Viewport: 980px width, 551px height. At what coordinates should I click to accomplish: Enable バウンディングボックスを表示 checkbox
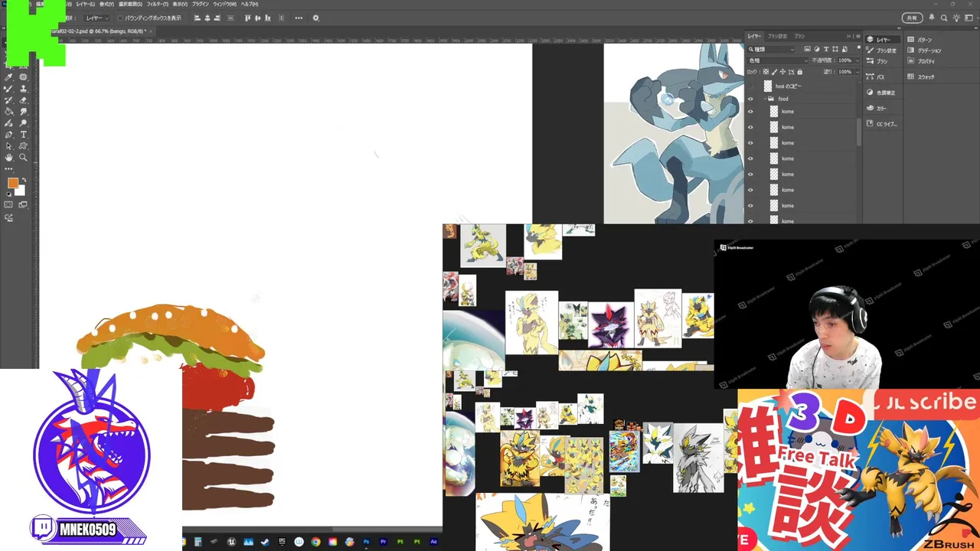(120, 18)
